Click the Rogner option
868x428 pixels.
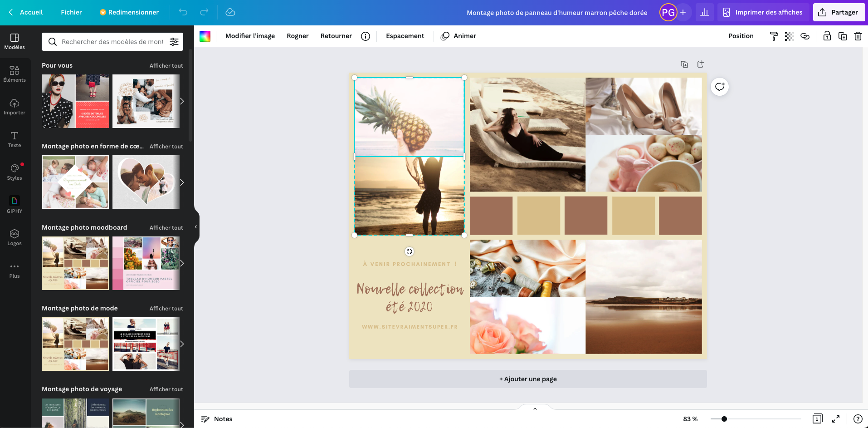pos(297,36)
